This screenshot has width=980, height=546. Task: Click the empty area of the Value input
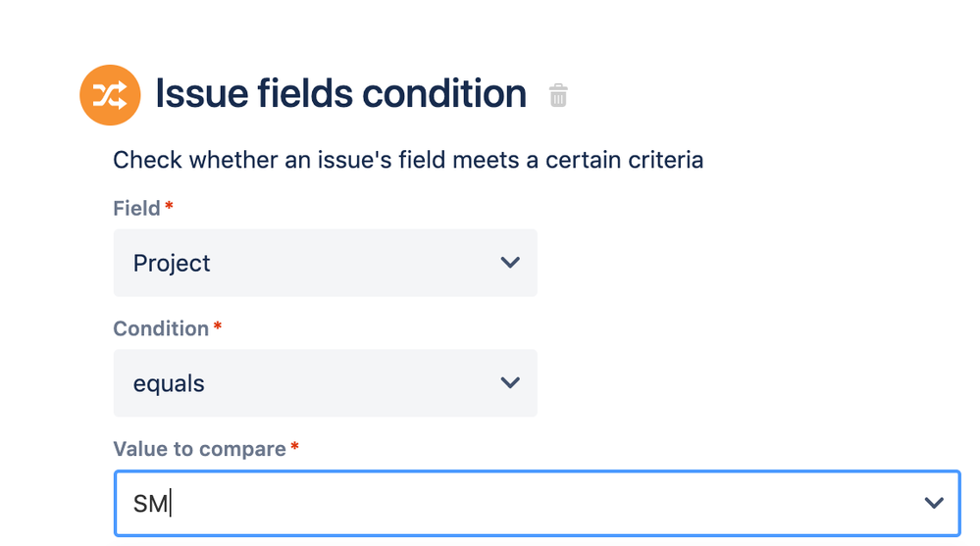[x=540, y=504]
